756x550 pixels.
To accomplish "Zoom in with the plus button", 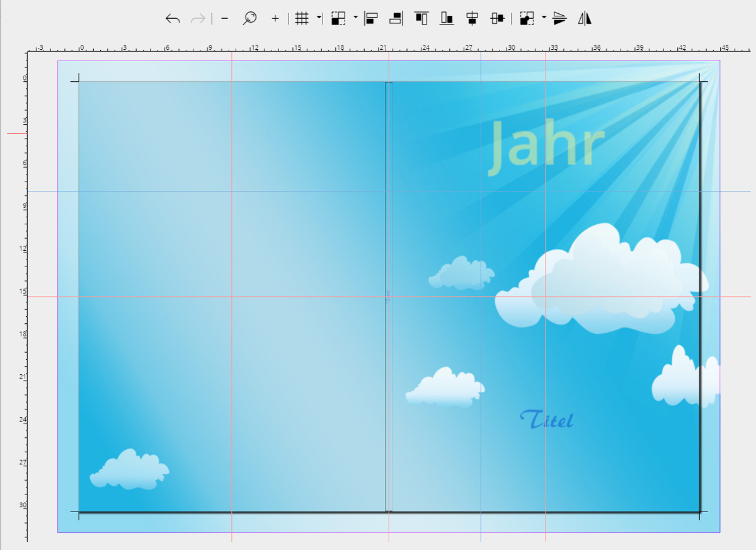I will coord(275,19).
